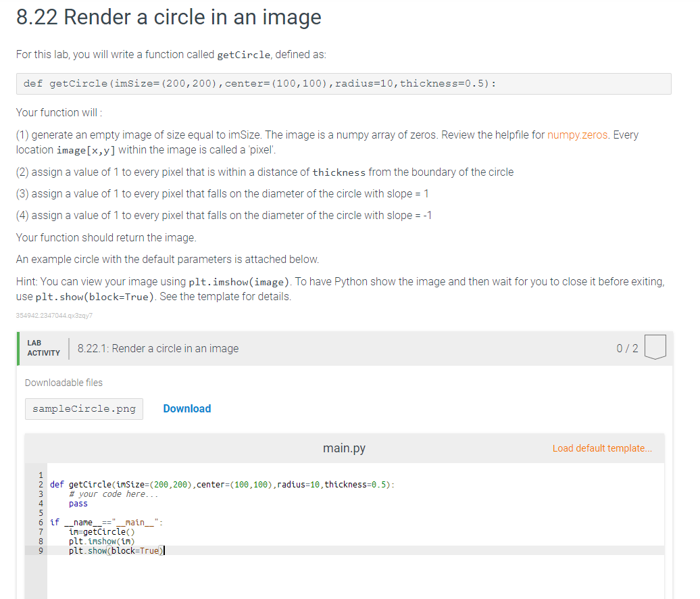
Task: Click the Download link for sampleCircle.png
Action: [x=186, y=408]
